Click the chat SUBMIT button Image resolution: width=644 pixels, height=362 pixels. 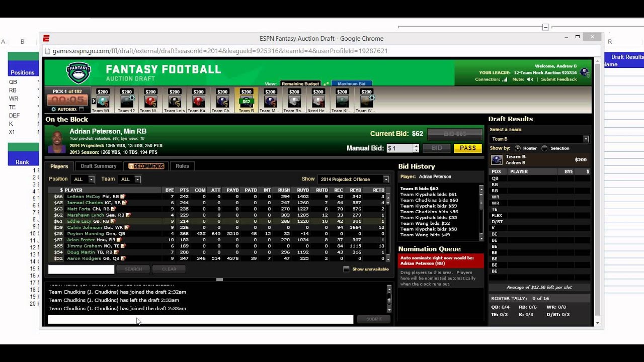(374, 319)
